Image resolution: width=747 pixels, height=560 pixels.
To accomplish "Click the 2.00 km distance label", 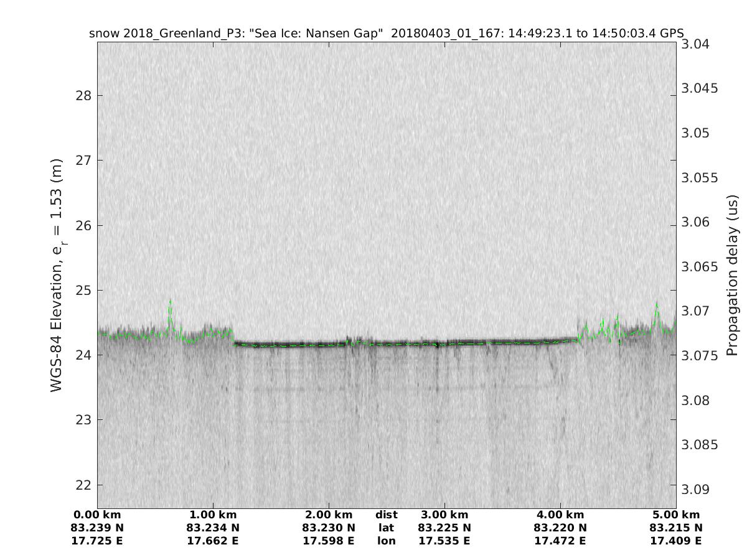I will (x=329, y=515).
